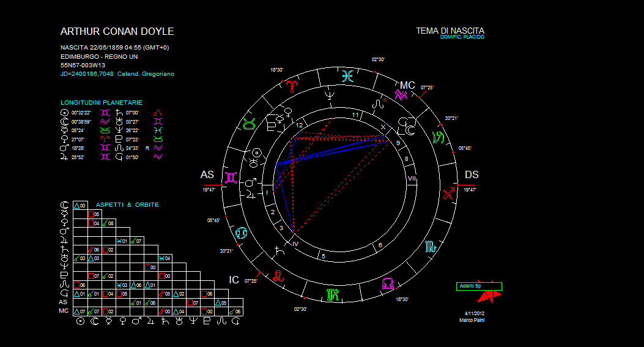Click the magenta Gemini glyph beside AS
Screen dimensions: 644x347
(x=231, y=177)
